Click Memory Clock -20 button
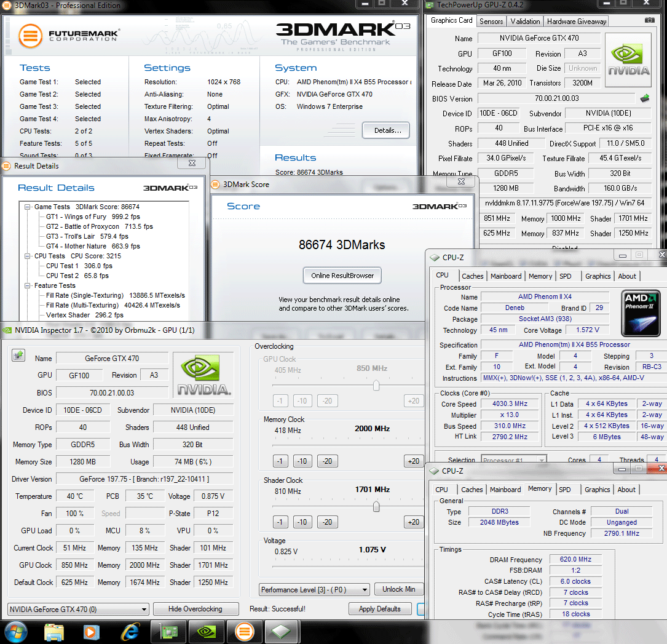The image size is (667, 644). (326, 461)
